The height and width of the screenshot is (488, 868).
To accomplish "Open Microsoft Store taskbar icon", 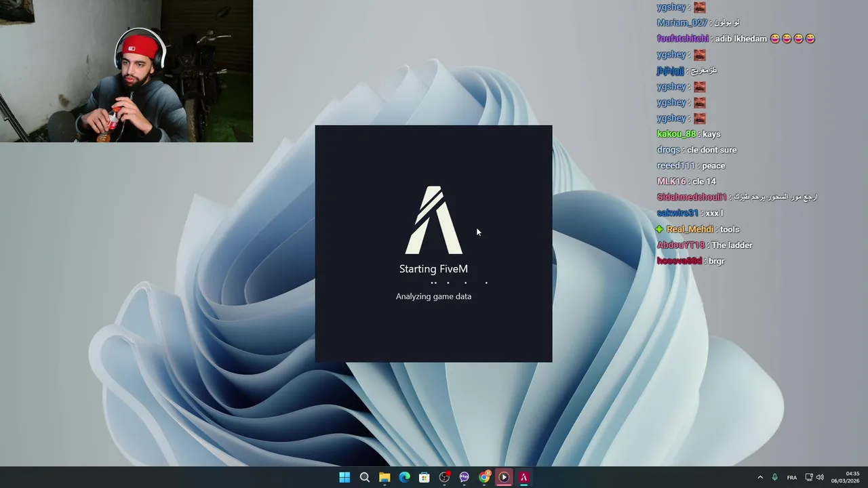I will 425,477.
